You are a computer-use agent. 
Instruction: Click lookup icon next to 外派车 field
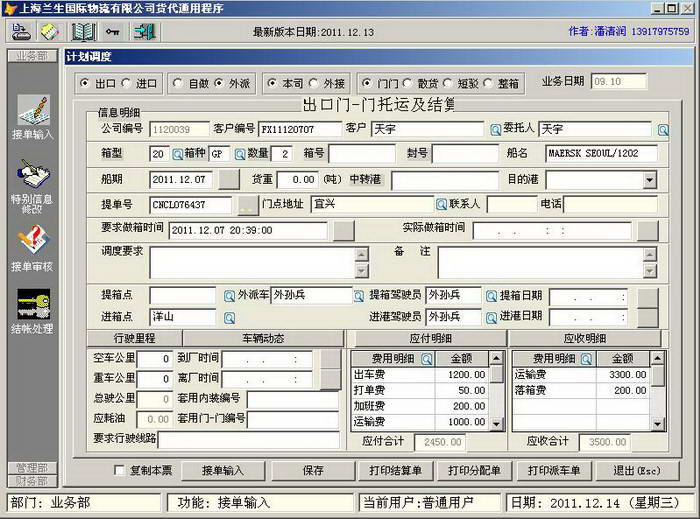click(358, 296)
